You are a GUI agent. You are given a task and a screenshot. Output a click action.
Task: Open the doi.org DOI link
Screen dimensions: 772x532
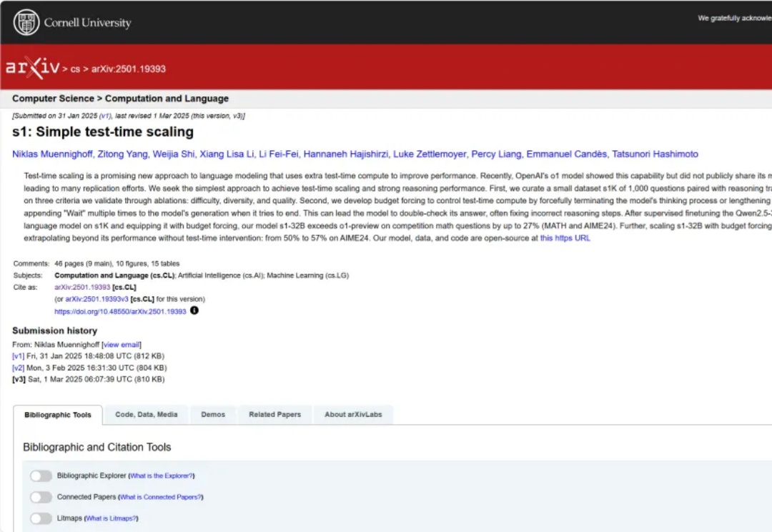(x=120, y=311)
